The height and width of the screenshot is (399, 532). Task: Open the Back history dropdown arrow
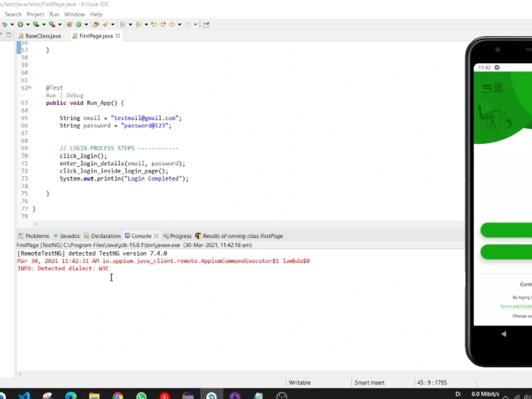pos(179,24)
